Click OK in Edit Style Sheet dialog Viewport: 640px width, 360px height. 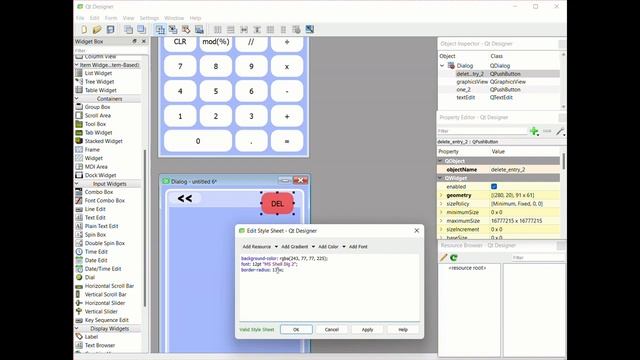click(296, 329)
